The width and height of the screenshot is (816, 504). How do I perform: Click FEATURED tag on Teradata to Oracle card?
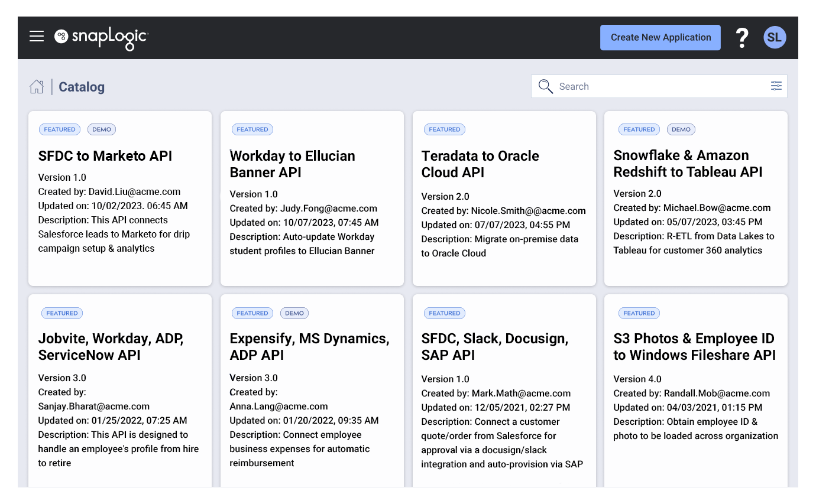445,129
